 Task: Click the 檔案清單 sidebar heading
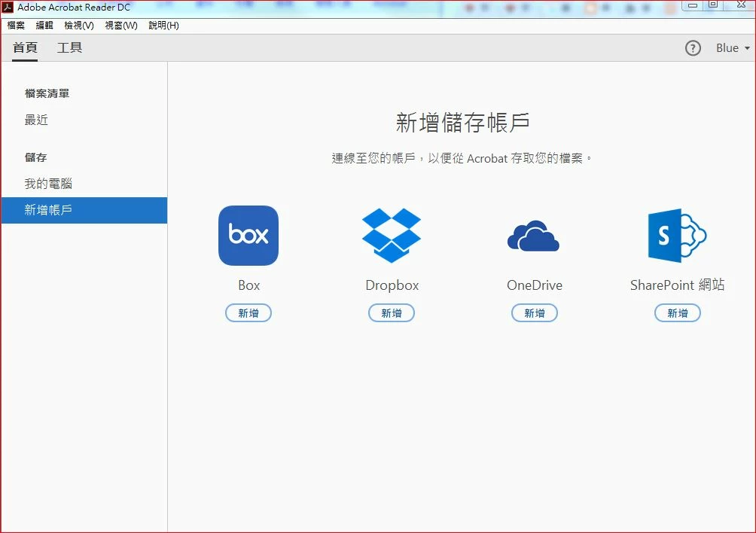tap(47, 93)
